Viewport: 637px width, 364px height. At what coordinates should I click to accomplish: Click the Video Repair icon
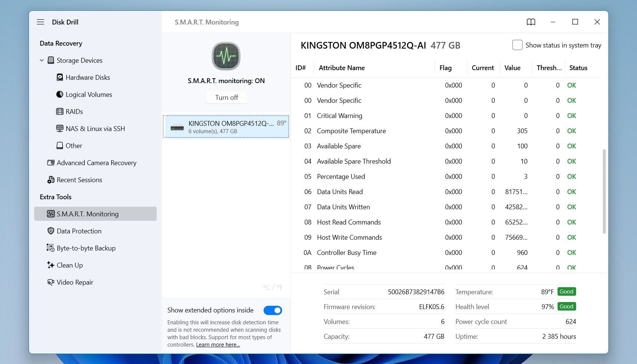point(51,282)
